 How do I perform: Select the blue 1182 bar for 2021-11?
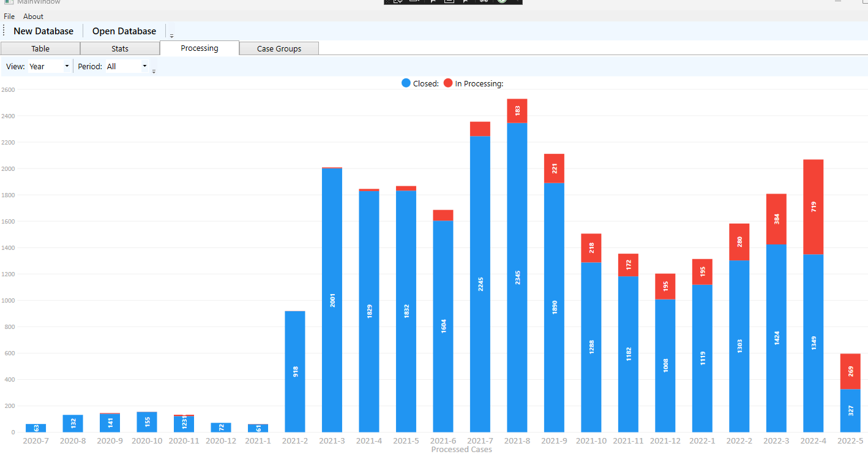coord(628,355)
